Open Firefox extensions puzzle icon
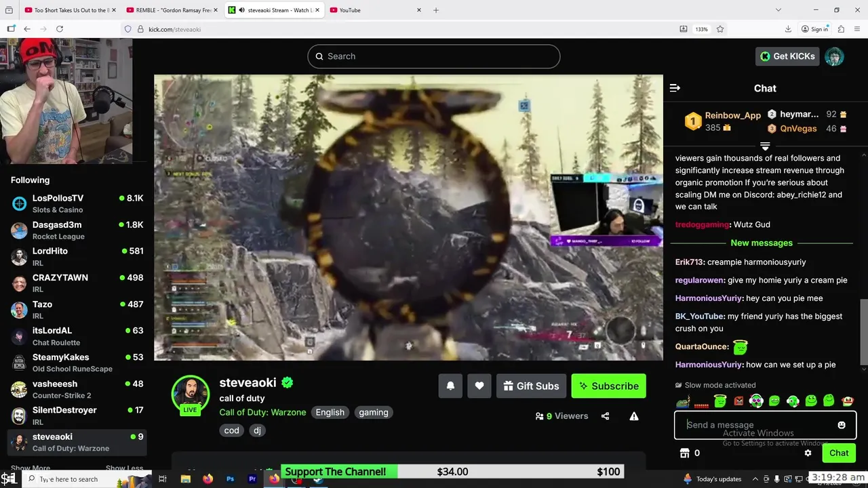This screenshot has width=868, height=488. coord(841,29)
